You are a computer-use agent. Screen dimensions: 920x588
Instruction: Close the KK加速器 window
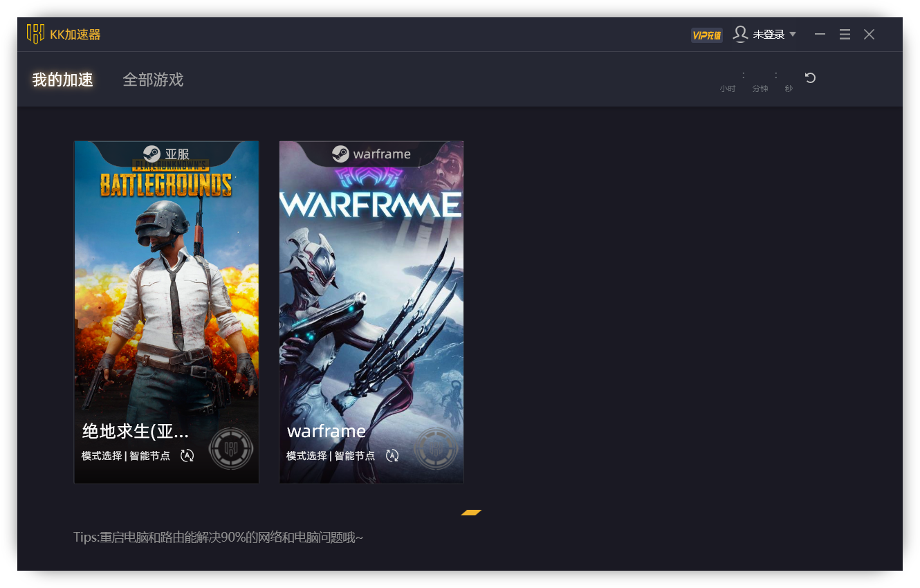(x=870, y=34)
